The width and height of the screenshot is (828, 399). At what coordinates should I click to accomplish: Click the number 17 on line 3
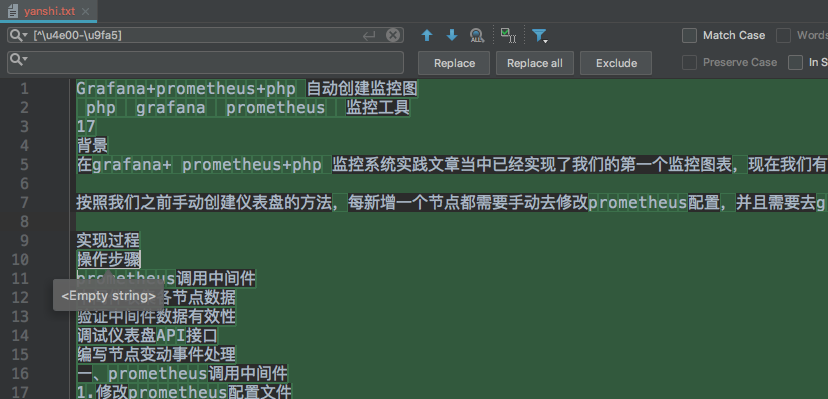86,127
